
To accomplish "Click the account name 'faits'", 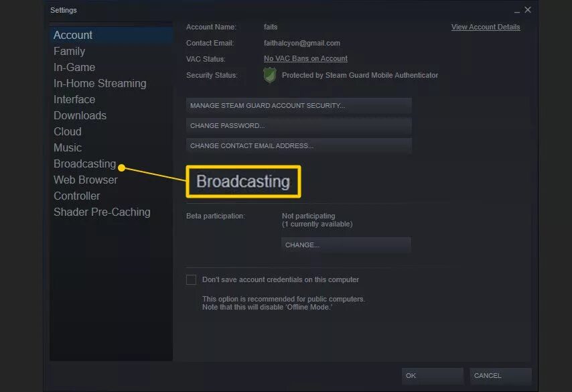I will click(271, 27).
